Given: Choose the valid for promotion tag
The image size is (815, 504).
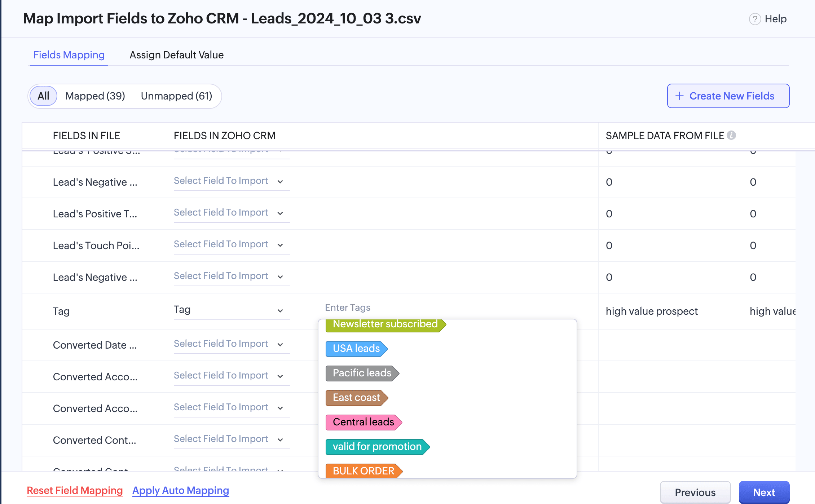Looking at the screenshot, I should (x=377, y=447).
